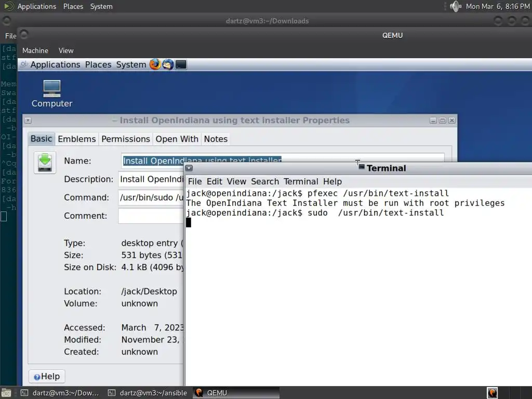Close the Properties window
Viewport: 532px width, 399px height.
pyautogui.click(x=452, y=121)
